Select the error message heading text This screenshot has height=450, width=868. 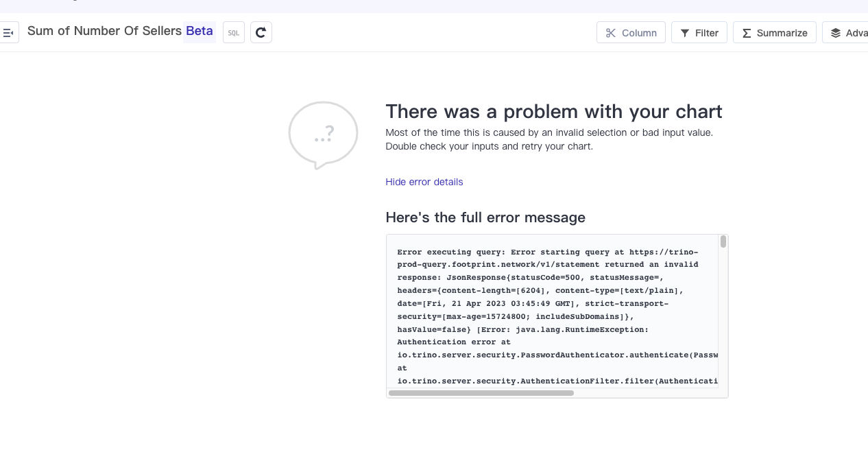pyautogui.click(x=485, y=217)
